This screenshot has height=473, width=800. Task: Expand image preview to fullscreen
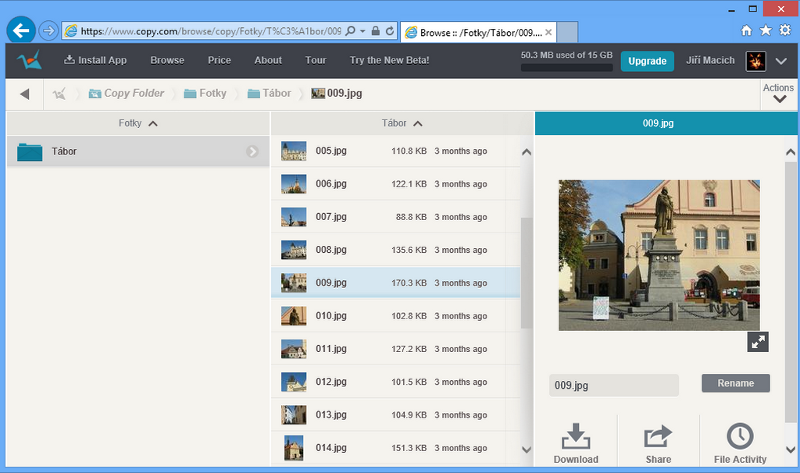(x=758, y=342)
